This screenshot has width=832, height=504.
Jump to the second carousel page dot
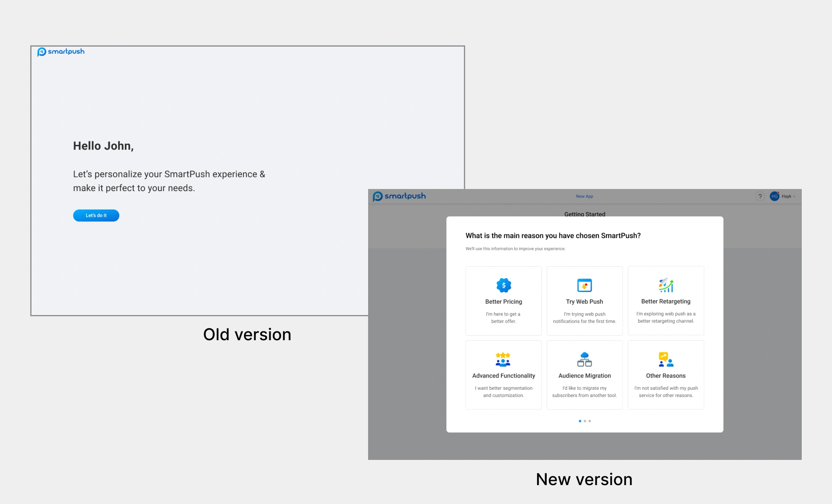(585, 421)
